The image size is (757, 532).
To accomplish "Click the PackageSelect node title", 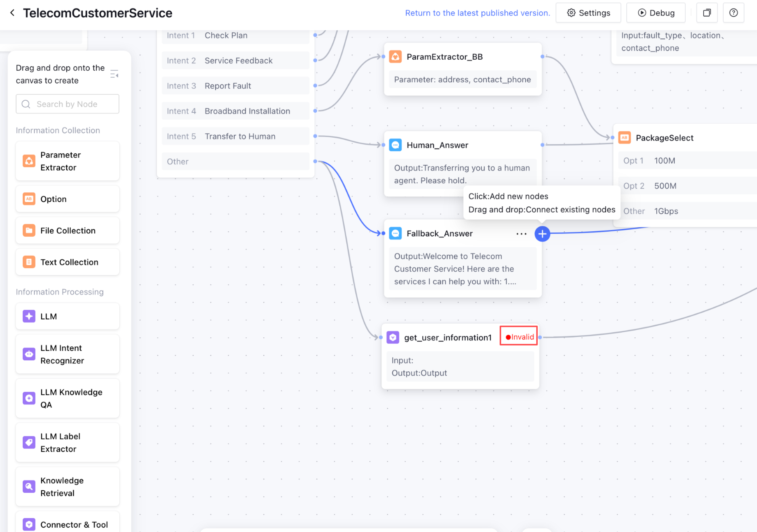I will (x=665, y=138).
